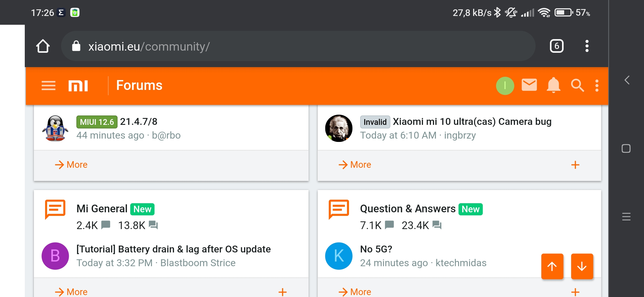Open user b@rbo profile link
Viewport: 644px width, 297px height.
coord(166,135)
